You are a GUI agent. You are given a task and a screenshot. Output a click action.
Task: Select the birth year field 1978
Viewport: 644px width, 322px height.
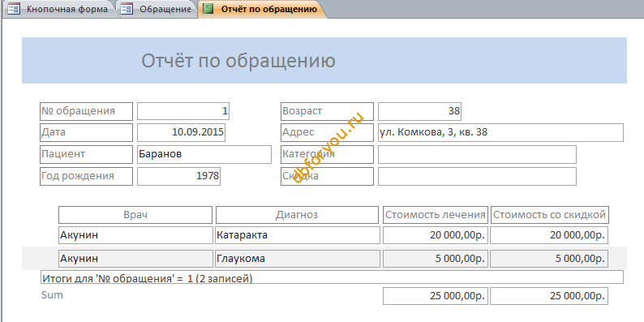click(178, 176)
